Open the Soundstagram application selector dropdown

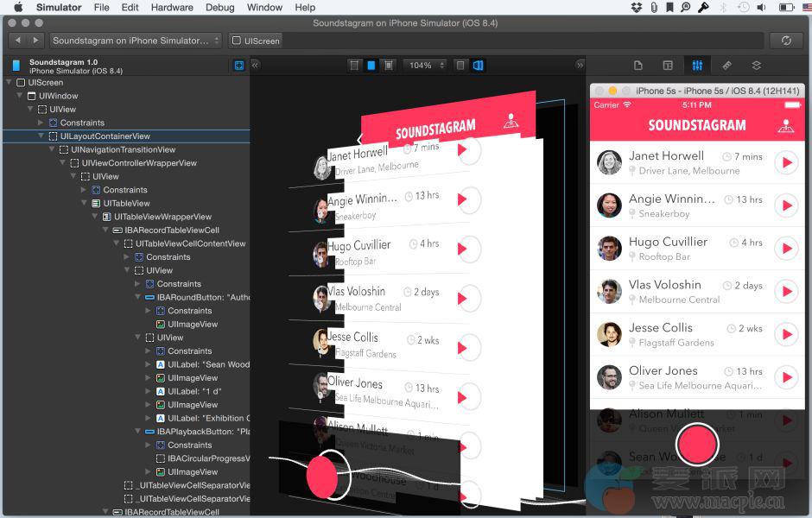click(136, 41)
